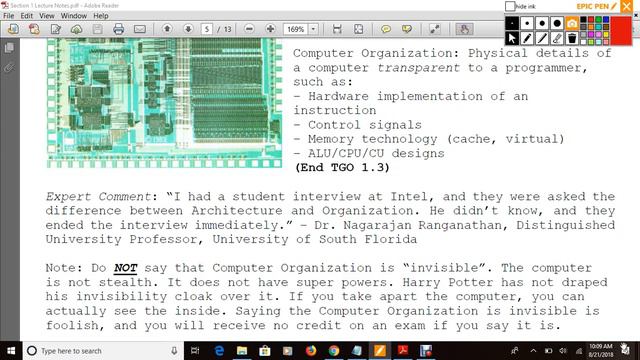Open the page thumbnails side panel
This screenshot has width=640, height=360.
pyautogui.click(x=9, y=48)
